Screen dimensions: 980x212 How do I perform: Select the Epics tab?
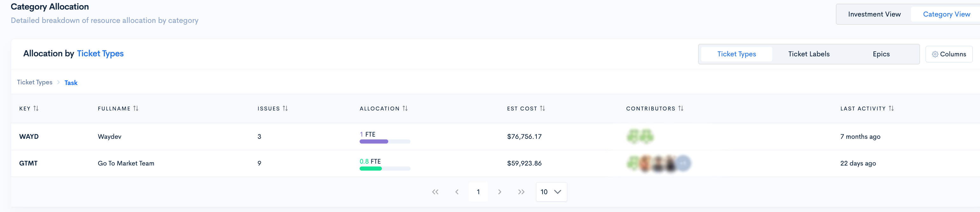click(881, 54)
